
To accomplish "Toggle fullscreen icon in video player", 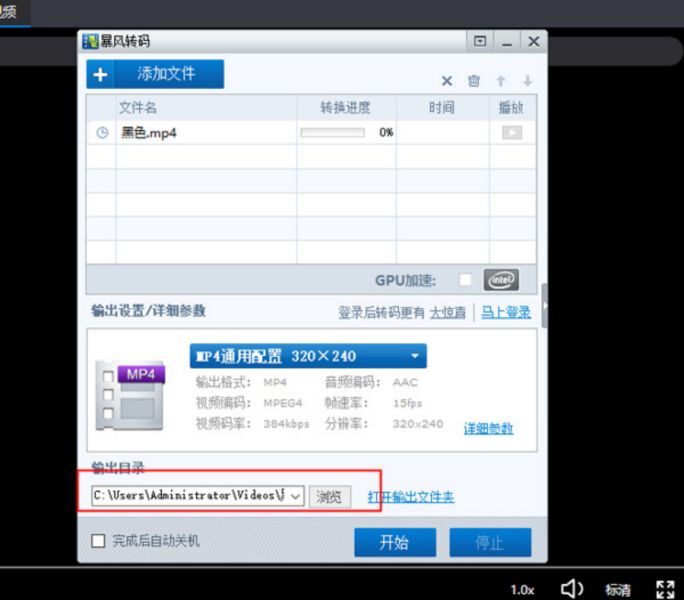I will [666, 590].
